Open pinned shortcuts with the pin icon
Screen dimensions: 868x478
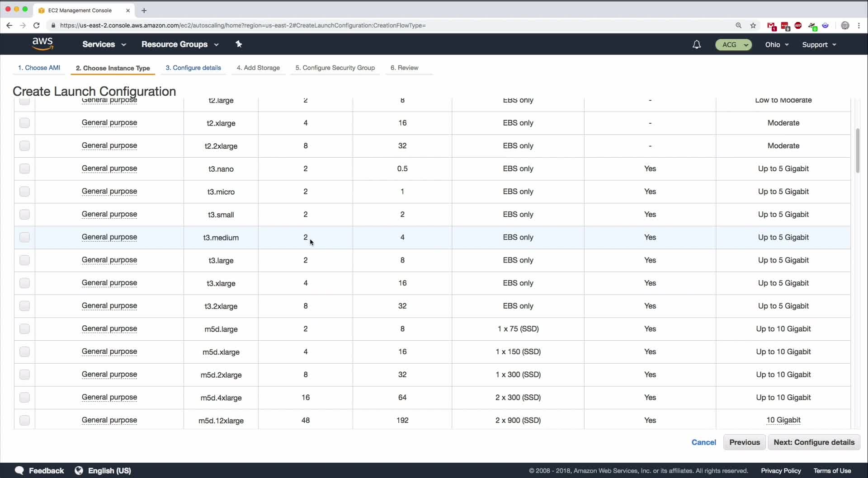239,44
